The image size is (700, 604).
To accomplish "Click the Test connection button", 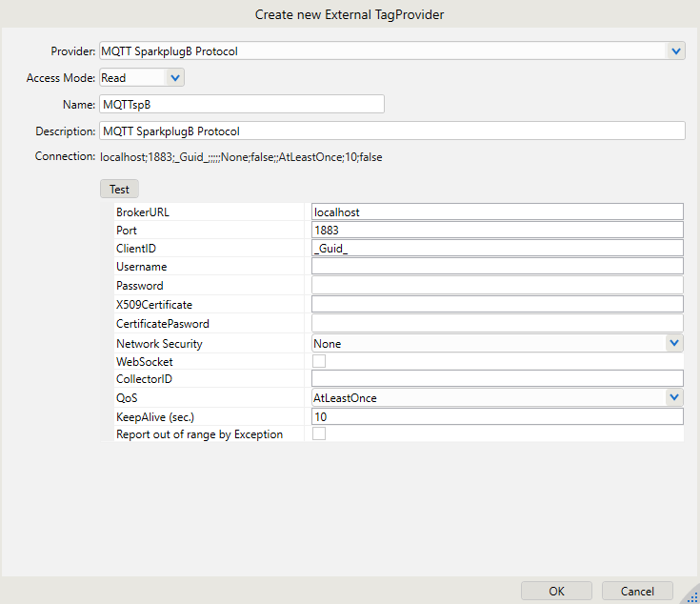I will tap(119, 190).
